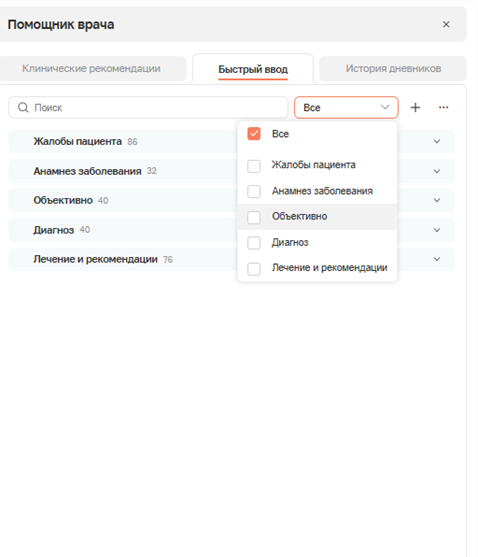
Task: Expand the Жалобы пациента section chevron
Action: [x=437, y=141]
